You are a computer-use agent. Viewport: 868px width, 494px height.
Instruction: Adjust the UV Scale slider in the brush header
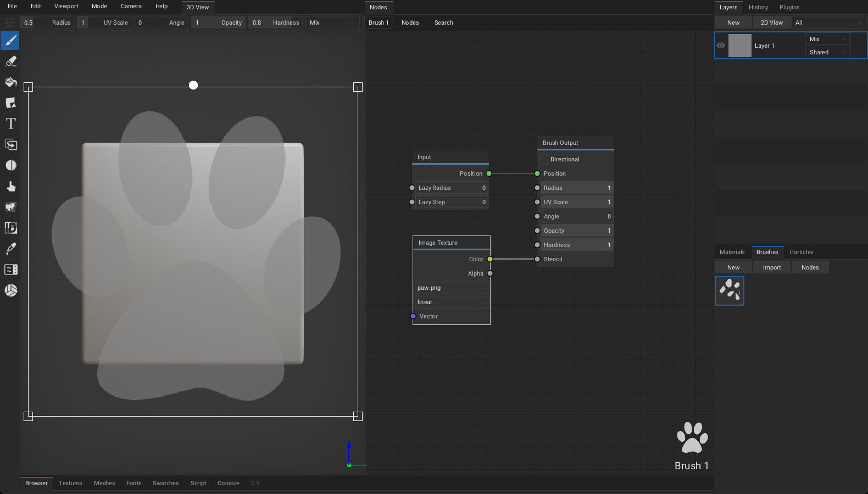pos(104,23)
